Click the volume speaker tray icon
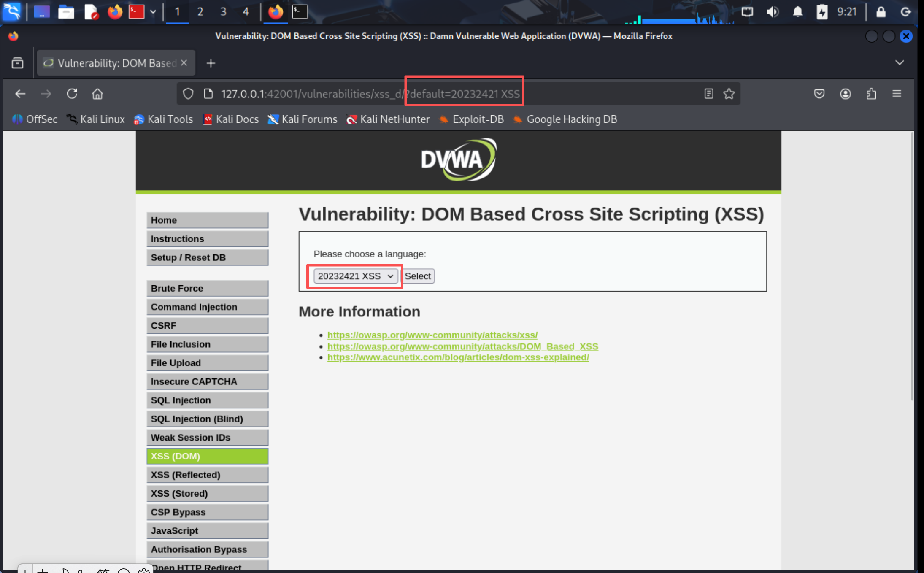The height and width of the screenshot is (573, 924). 773,12
